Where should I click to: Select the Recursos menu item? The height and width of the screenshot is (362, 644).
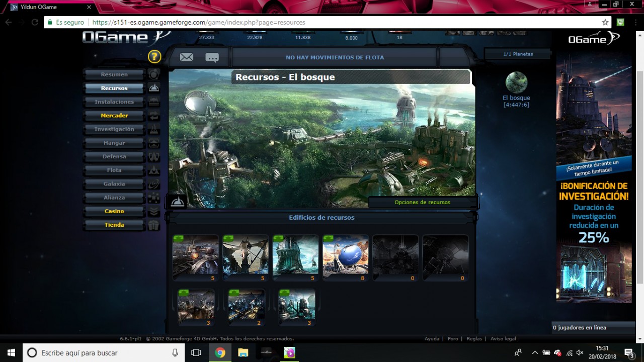point(114,88)
